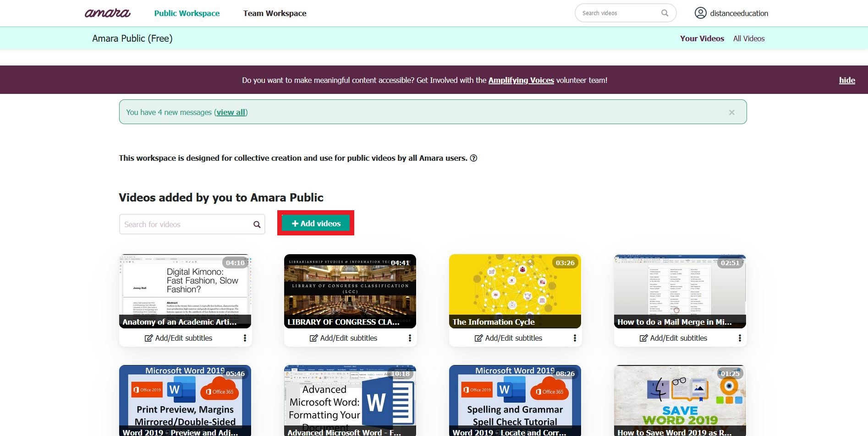
Task: Click the magnifier icon in top search bar
Action: (665, 13)
